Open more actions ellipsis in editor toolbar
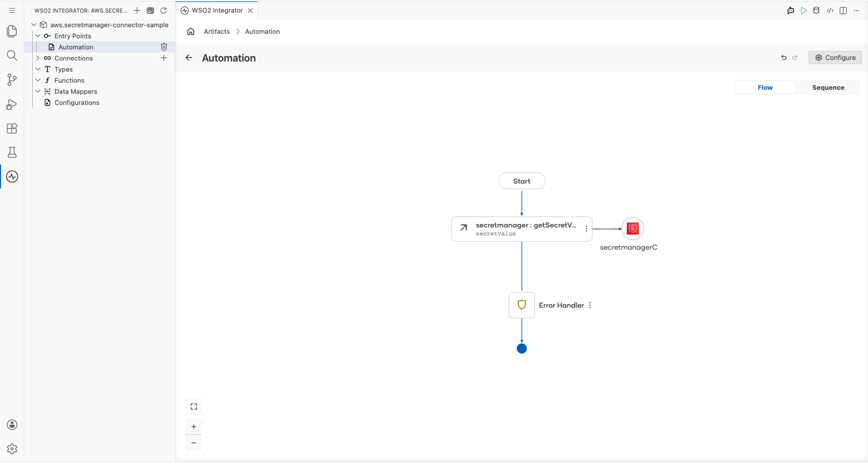The width and height of the screenshot is (868, 463). coord(856,10)
